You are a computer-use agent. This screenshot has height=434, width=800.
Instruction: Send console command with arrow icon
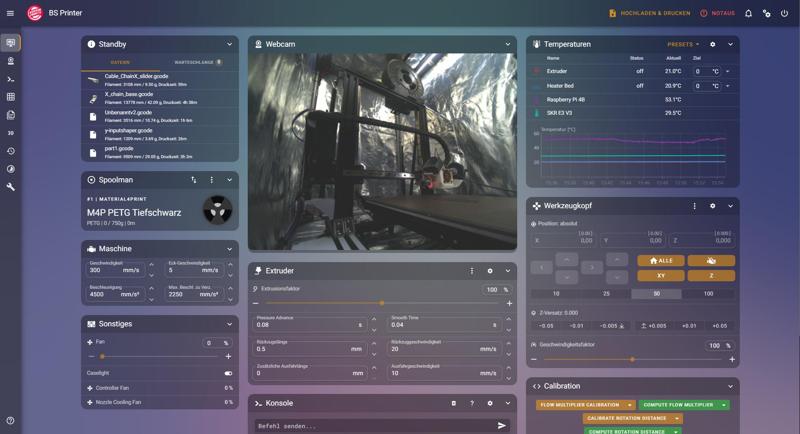(502, 425)
